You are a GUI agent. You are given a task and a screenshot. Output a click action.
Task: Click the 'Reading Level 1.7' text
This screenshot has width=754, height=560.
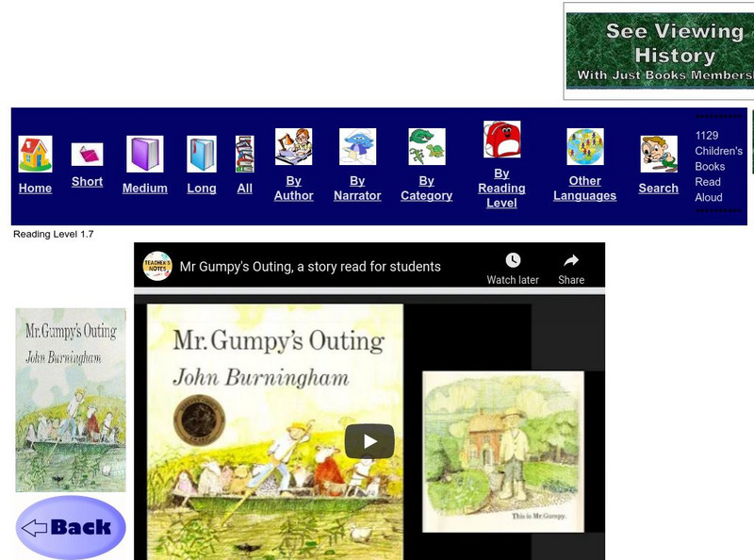[54, 235]
